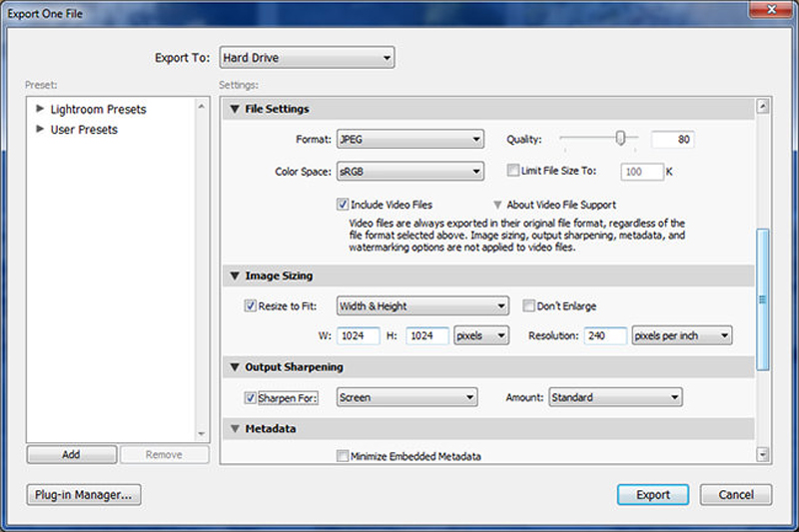Collapse the Image Sizing section triangle
The width and height of the screenshot is (799, 532).
(x=236, y=275)
